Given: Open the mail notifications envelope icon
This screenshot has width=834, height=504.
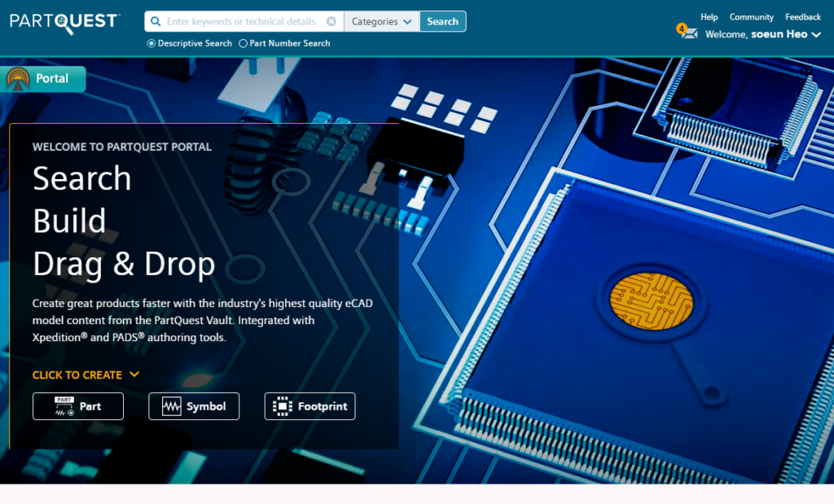Looking at the screenshot, I should click(x=689, y=33).
